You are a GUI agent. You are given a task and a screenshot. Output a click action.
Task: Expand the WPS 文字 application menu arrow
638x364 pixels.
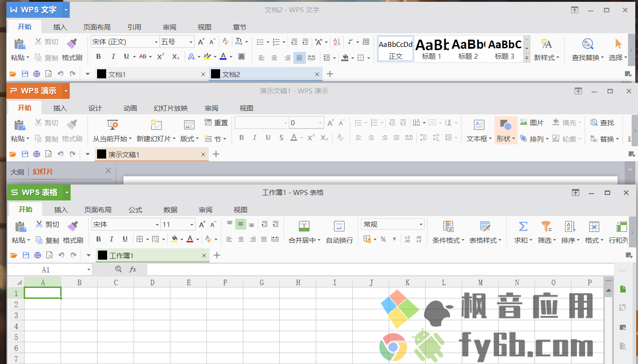pyautogui.click(x=67, y=10)
